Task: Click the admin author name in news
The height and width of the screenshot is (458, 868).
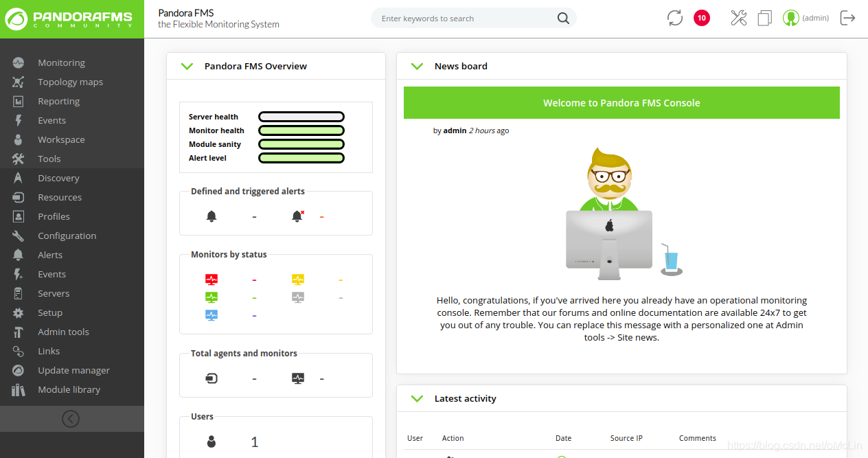Action: 455,130
